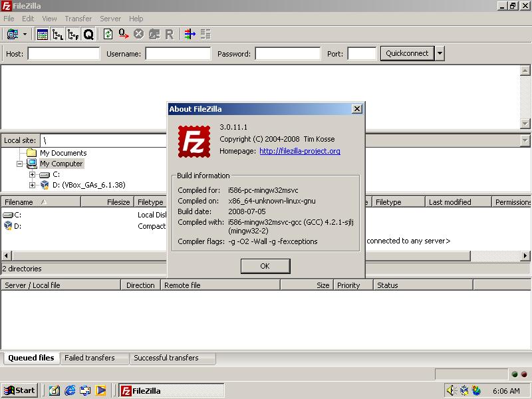Launch Windows Media Player quick launch icon
The width and height of the screenshot is (532, 399).
pyautogui.click(x=100, y=390)
